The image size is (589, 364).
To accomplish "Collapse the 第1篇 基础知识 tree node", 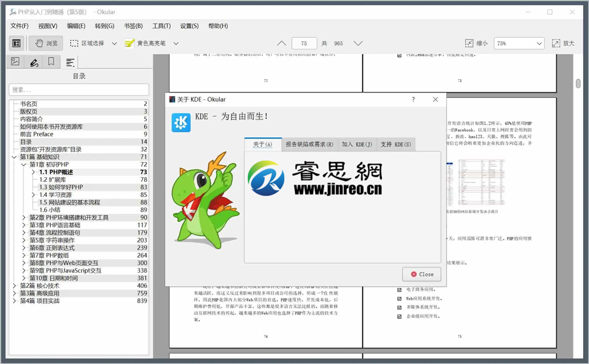I will click(14, 157).
